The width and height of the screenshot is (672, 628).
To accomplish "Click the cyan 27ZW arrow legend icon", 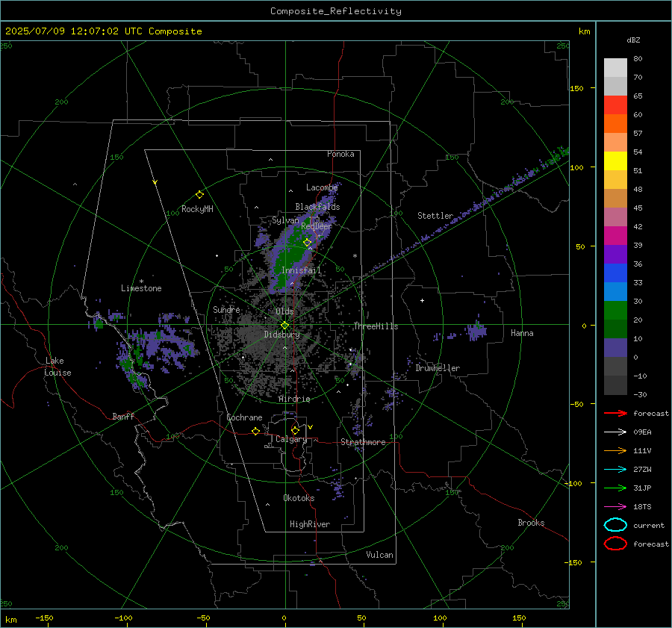I will pos(615,470).
